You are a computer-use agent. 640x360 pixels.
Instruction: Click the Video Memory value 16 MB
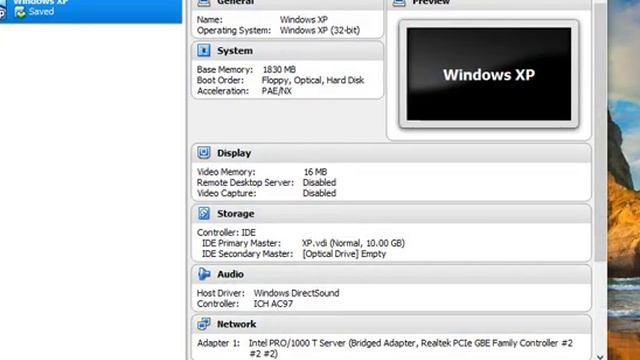[315, 172]
